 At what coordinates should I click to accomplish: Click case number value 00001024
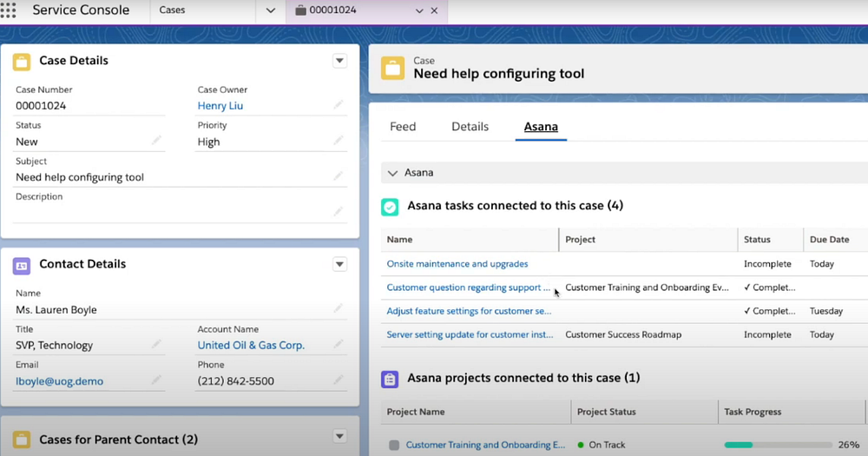tap(41, 106)
